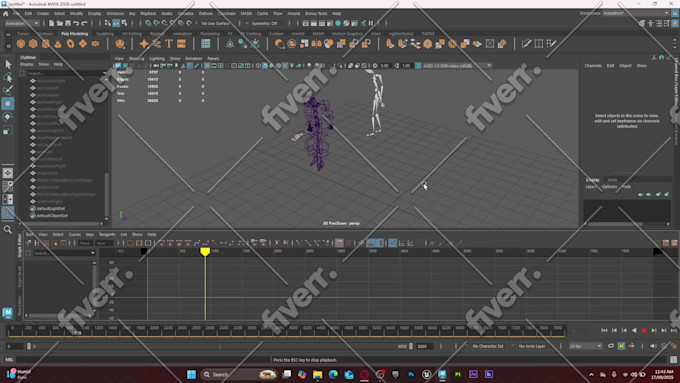Click the MEL command line input
The height and width of the screenshot is (383, 680).
pyautogui.click(x=142, y=360)
